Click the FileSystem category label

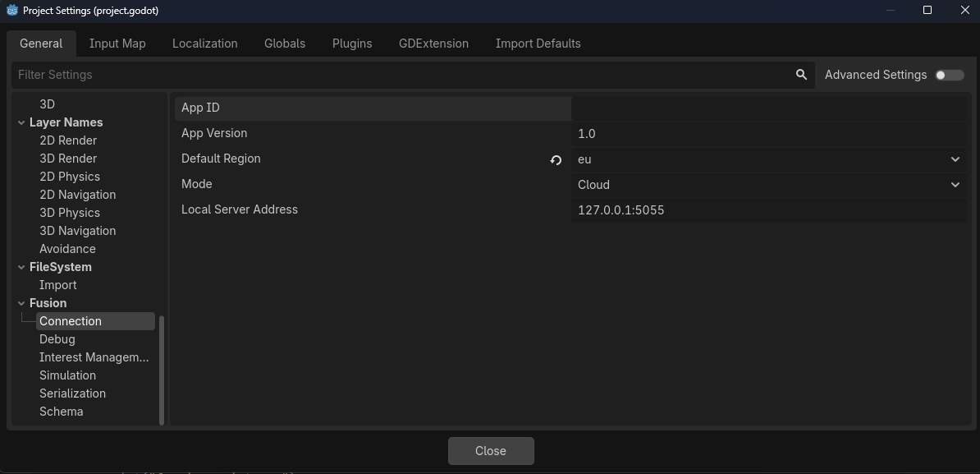click(x=61, y=267)
